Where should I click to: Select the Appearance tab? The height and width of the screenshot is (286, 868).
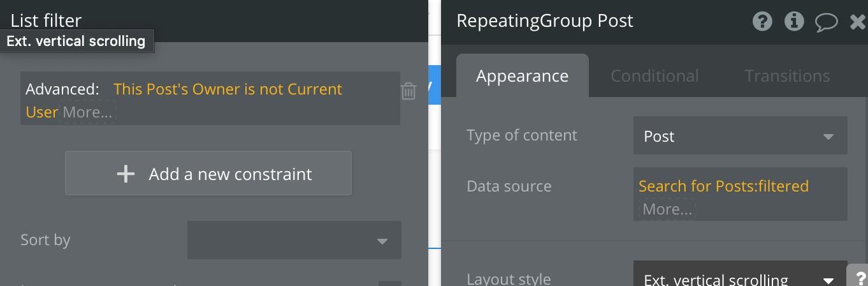pyautogui.click(x=523, y=76)
